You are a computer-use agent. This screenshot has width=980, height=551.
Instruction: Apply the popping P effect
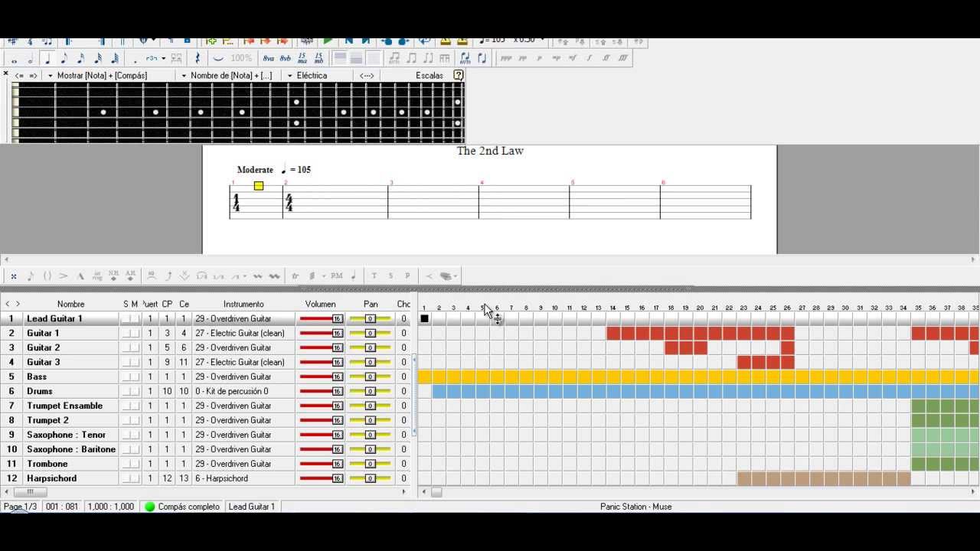(x=407, y=276)
